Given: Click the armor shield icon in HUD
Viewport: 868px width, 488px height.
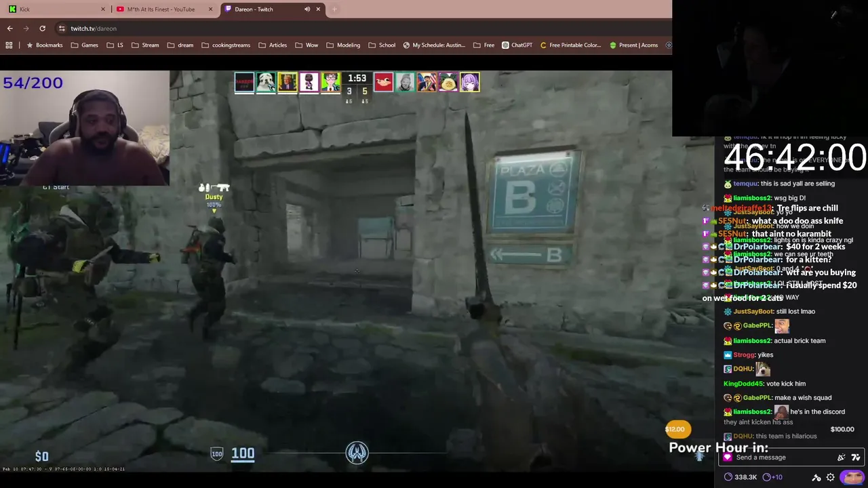Looking at the screenshot, I should [217, 454].
